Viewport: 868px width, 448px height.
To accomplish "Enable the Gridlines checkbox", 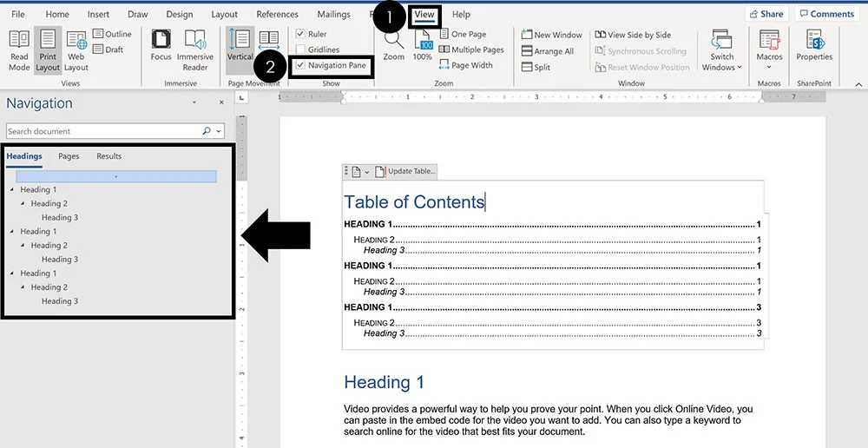I will pos(300,49).
